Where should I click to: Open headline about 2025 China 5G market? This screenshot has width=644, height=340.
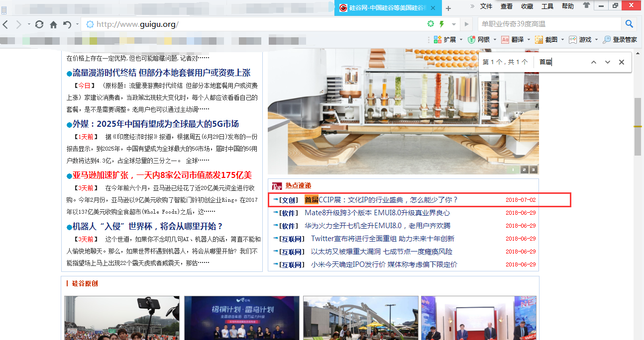pyautogui.click(x=155, y=124)
